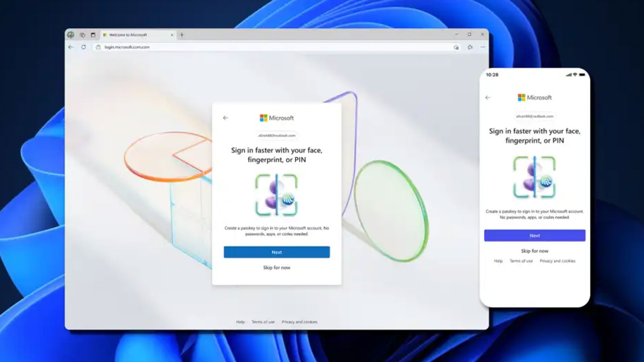Go back using the browser back arrow
The width and height of the screenshot is (644, 362).
pos(71,47)
